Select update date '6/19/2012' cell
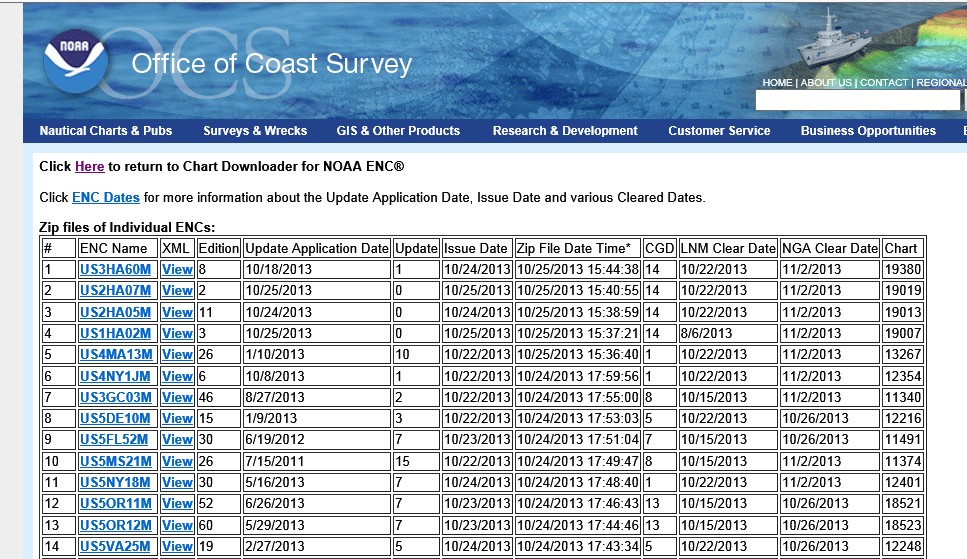Viewport: 967px width, 559px height. coord(317,439)
